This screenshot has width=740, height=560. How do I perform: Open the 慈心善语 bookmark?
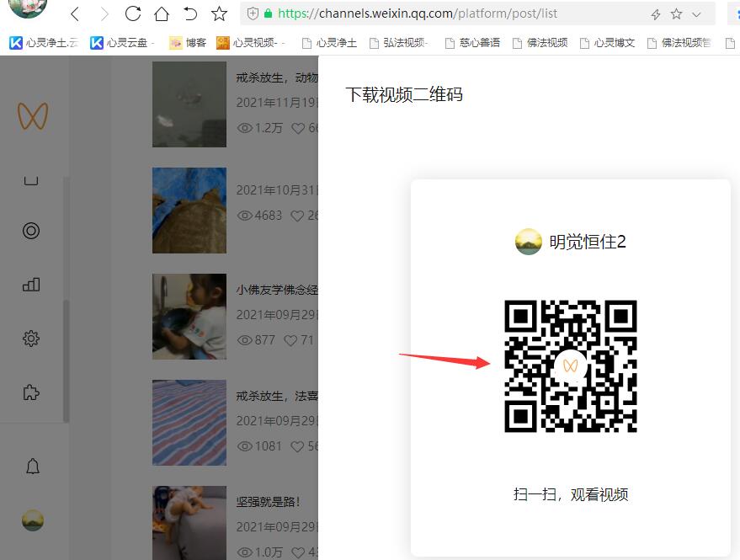click(472, 43)
